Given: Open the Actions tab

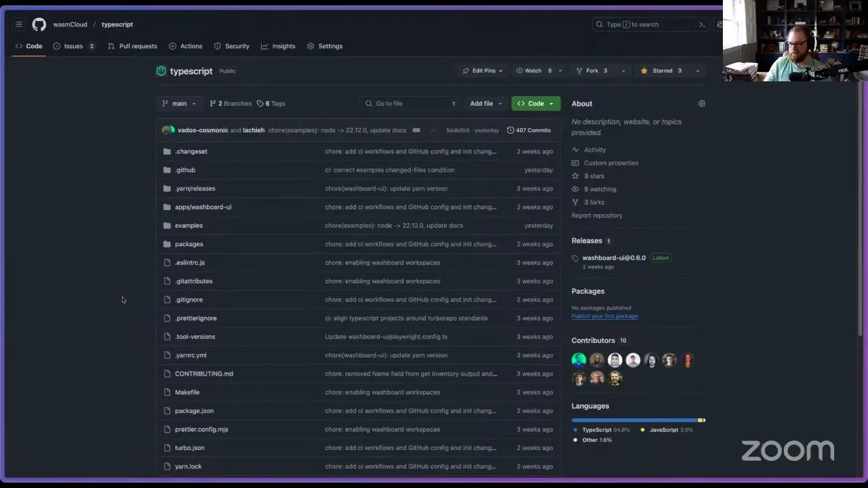Looking at the screenshot, I should click(186, 46).
